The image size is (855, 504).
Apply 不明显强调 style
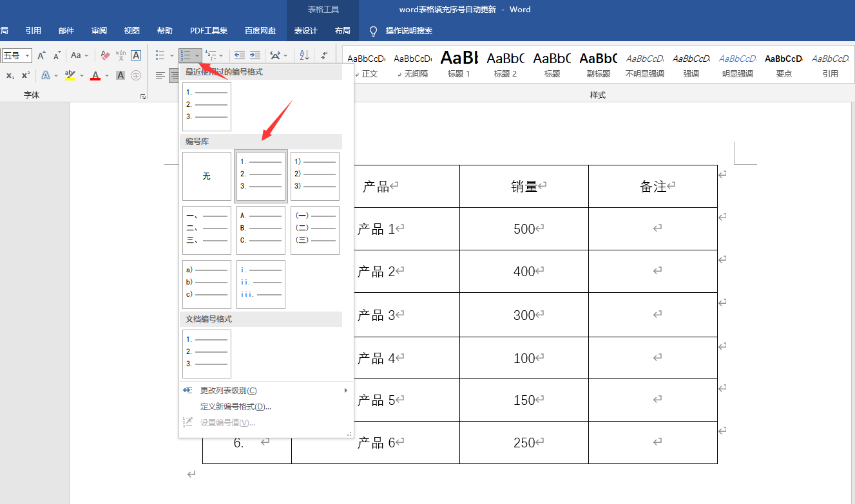coord(645,65)
